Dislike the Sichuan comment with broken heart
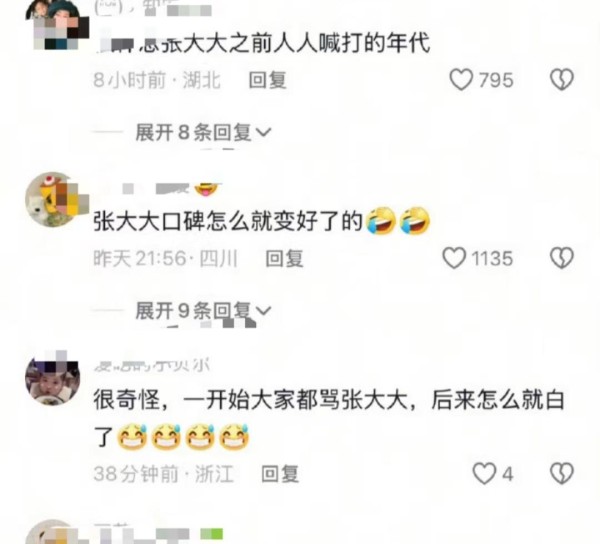The image size is (600, 544). click(x=562, y=258)
